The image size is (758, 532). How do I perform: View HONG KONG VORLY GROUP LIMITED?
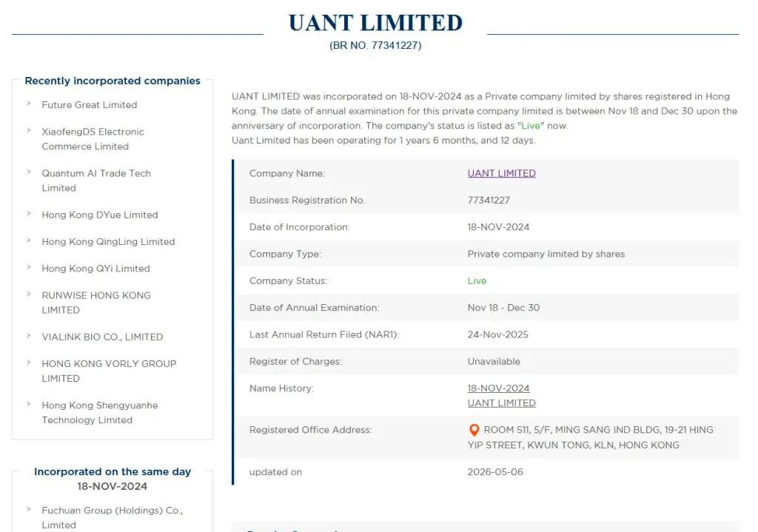[x=109, y=371]
